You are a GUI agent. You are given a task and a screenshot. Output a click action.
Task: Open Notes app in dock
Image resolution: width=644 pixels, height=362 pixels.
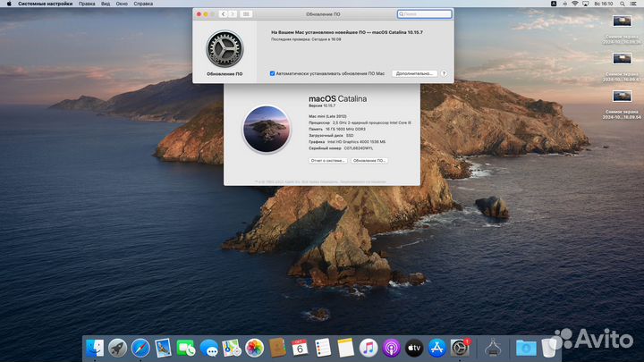pos(346,349)
